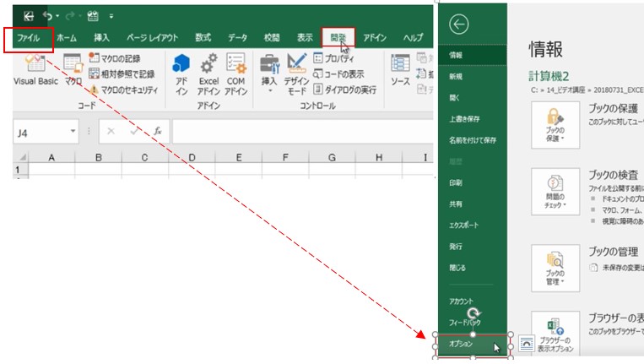Click the Redo arrow in quick access toolbar
This screenshot has height=364, width=644.
click(70, 16)
